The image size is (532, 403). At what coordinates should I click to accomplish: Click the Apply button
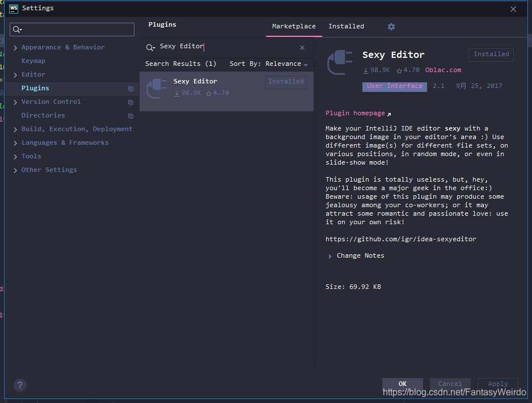(498, 384)
